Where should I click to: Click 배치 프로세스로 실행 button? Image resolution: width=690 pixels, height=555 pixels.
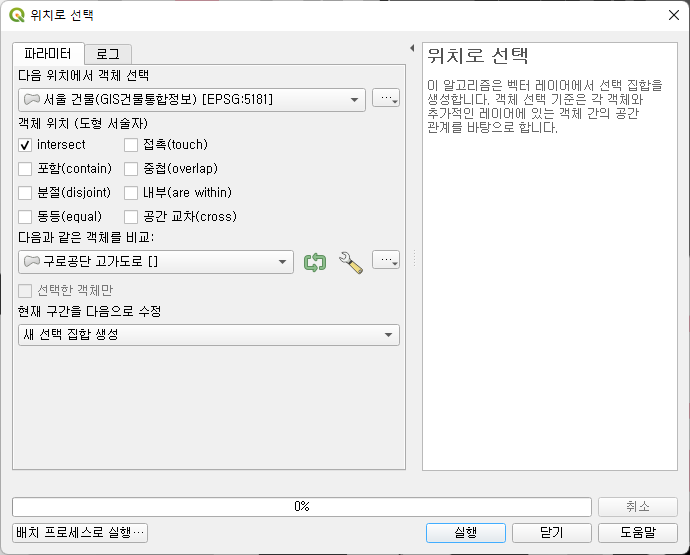click(x=80, y=533)
